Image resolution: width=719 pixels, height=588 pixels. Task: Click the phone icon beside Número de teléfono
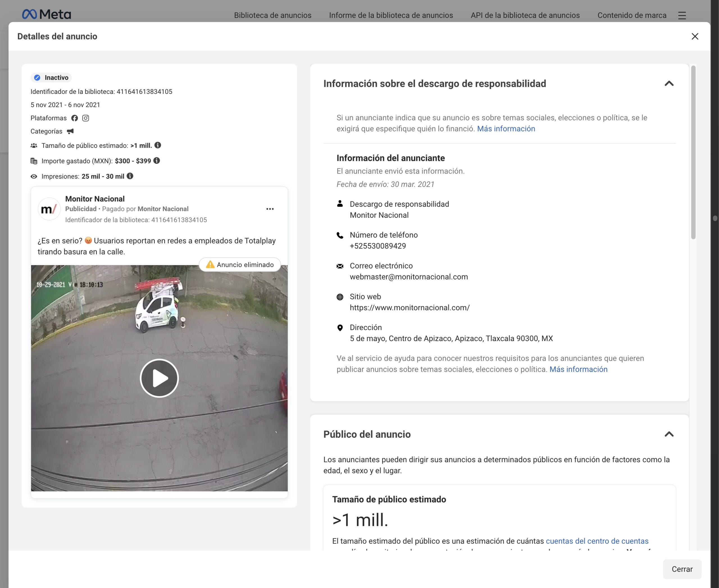coord(340,235)
